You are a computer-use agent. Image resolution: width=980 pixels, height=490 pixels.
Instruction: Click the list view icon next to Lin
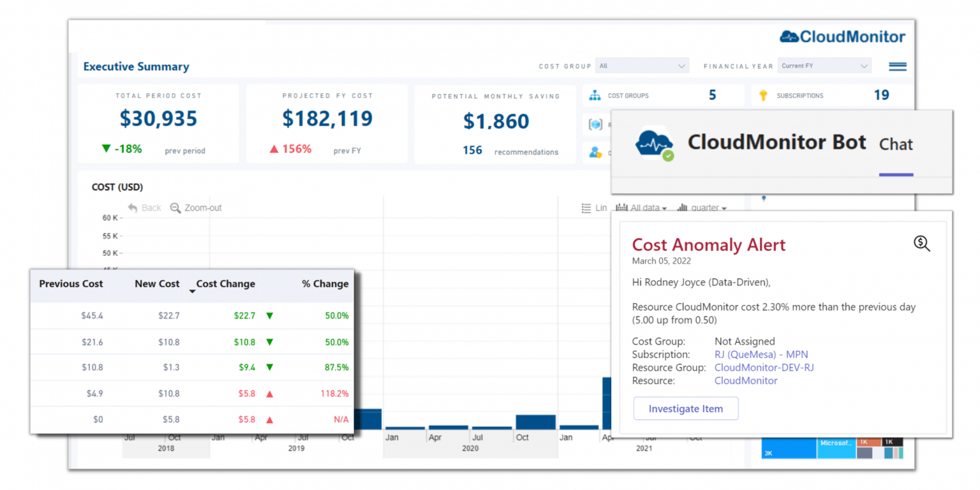[x=586, y=207]
